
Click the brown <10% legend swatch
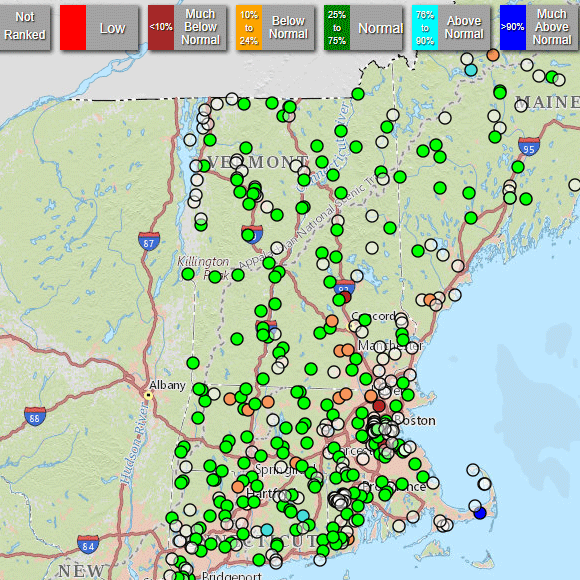[161, 28]
